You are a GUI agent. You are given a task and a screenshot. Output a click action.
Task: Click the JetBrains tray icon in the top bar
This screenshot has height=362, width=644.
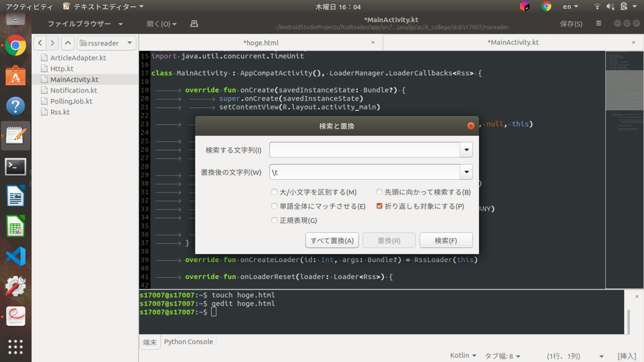[x=525, y=6]
